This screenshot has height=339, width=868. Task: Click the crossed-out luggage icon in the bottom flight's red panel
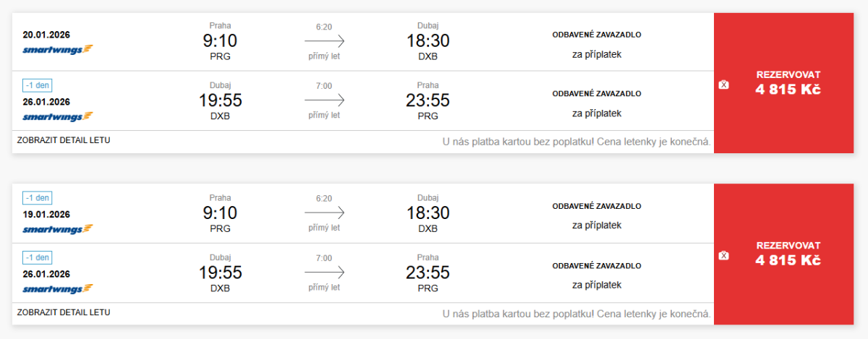[724, 255]
